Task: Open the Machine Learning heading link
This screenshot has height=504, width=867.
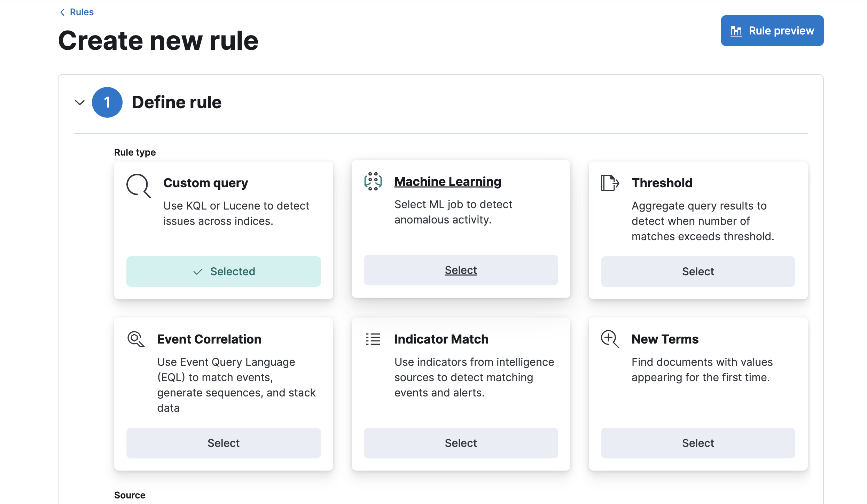Action: [x=447, y=181]
